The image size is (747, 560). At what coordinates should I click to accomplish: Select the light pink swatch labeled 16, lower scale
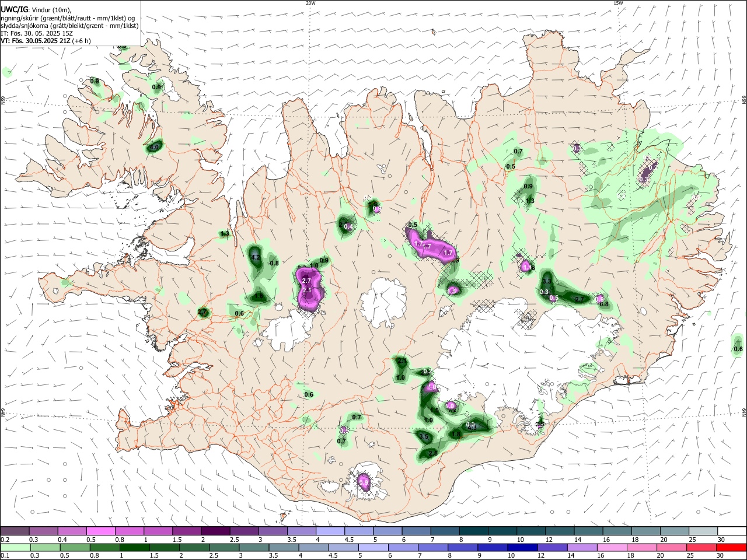point(612,547)
